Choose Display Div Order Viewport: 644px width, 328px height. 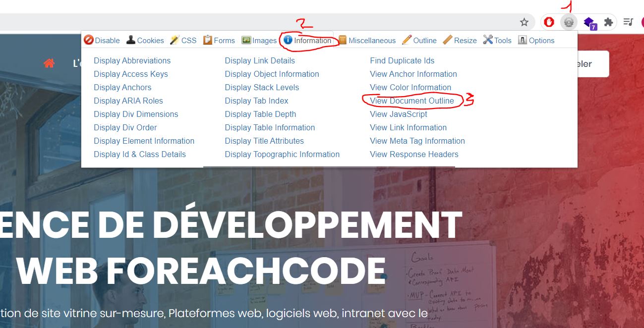pyautogui.click(x=125, y=127)
